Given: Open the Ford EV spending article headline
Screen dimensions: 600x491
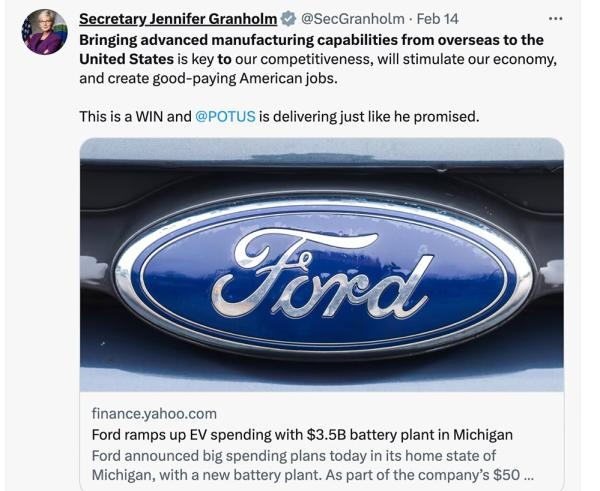Looking at the screenshot, I should [x=302, y=434].
